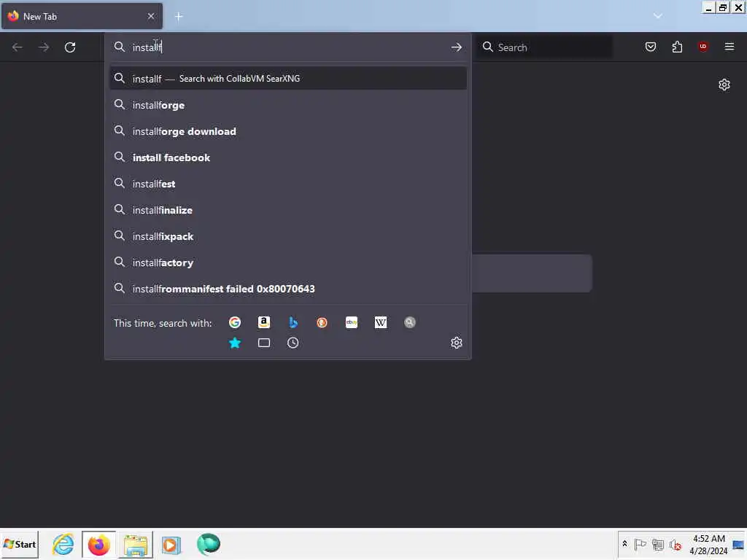This screenshot has height=560, width=747.
Task: Select the suggestion "installfinalize"
Action: pos(287,210)
